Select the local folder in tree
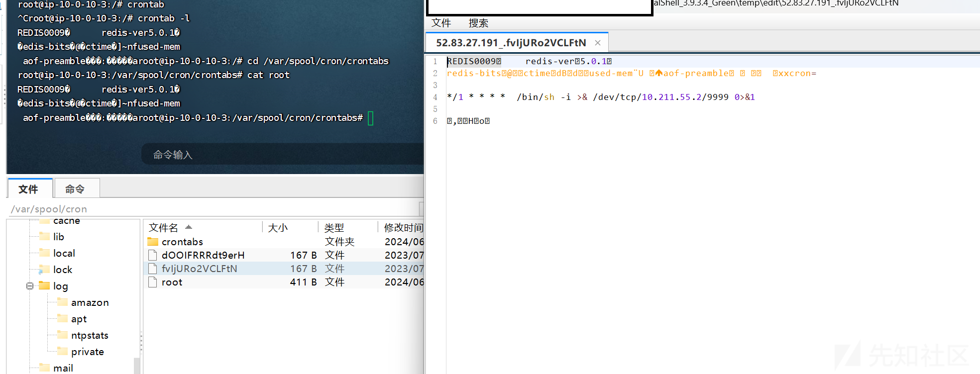Image resolution: width=980 pixels, height=374 pixels. 64,253
